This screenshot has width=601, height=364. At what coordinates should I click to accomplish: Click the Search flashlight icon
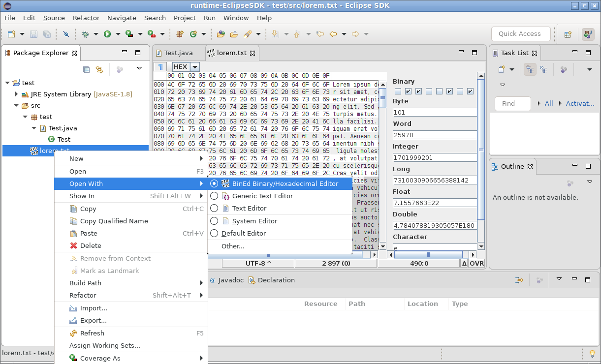pyautogui.click(x=248, y=34)
